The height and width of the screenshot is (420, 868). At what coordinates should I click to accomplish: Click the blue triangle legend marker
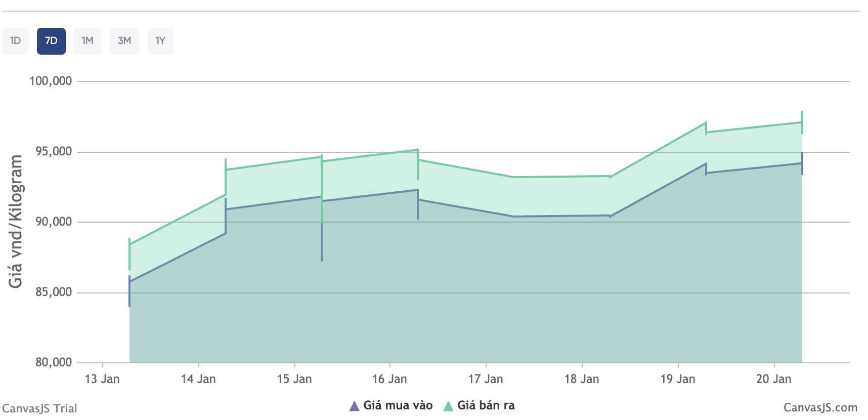pyautogui.click(x=355, y=406)
